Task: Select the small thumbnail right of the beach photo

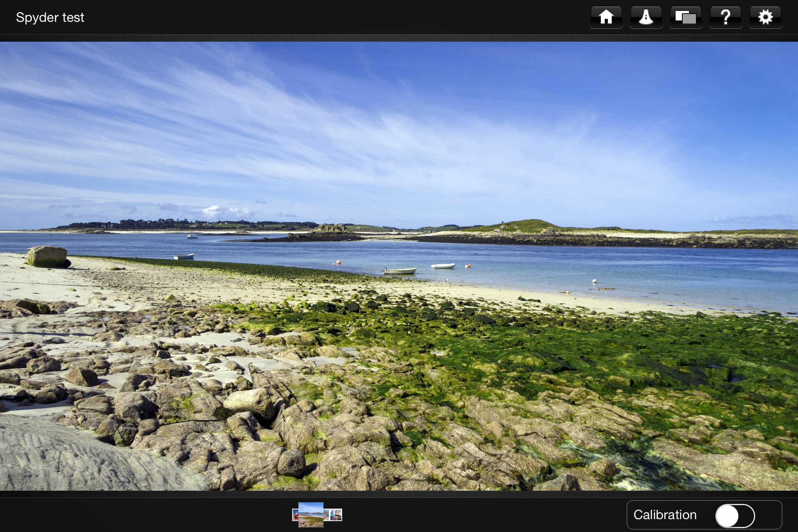Action: 326,515
